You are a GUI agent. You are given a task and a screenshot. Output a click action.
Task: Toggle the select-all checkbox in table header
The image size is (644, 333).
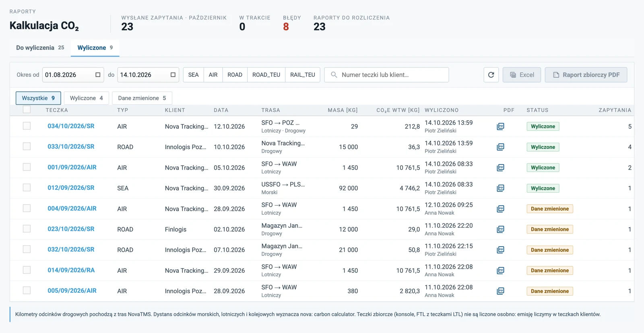(27, 109)
